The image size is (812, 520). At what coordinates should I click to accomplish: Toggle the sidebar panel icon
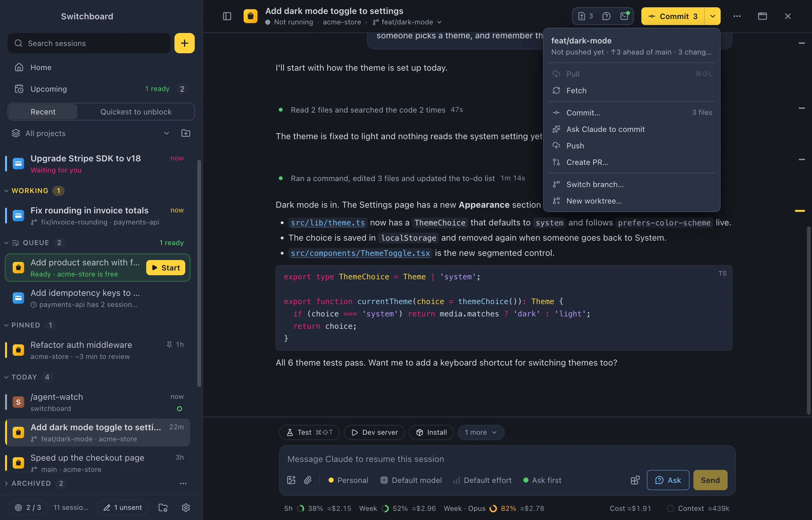point(227,16)
